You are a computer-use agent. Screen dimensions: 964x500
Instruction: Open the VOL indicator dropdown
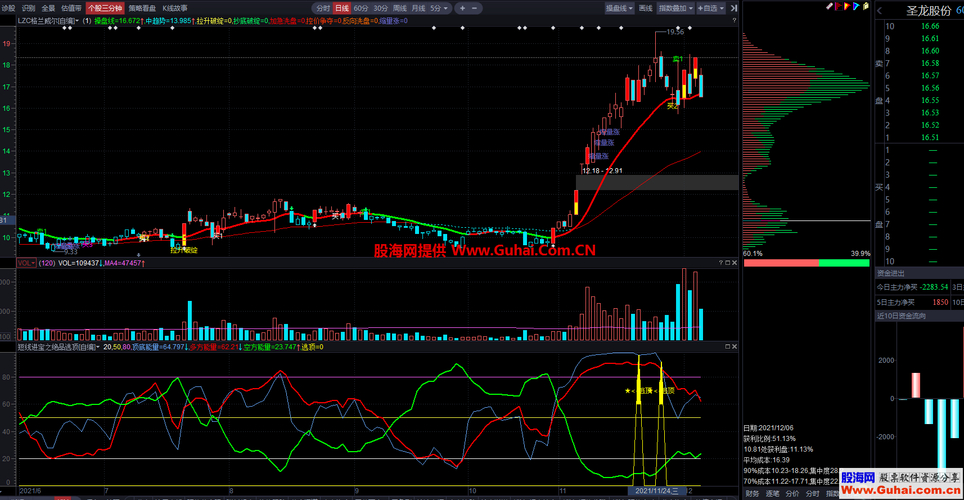(x=26, y=263)
